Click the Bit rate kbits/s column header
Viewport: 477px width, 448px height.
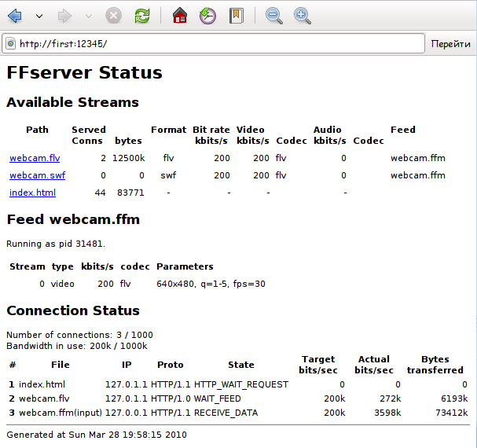click(x=211, y=135)
